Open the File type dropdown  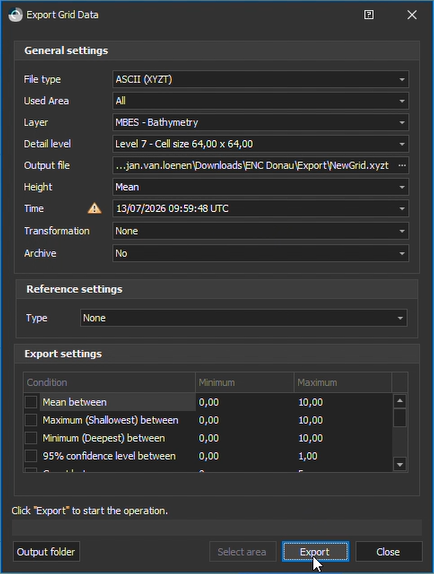pos(261,79)
